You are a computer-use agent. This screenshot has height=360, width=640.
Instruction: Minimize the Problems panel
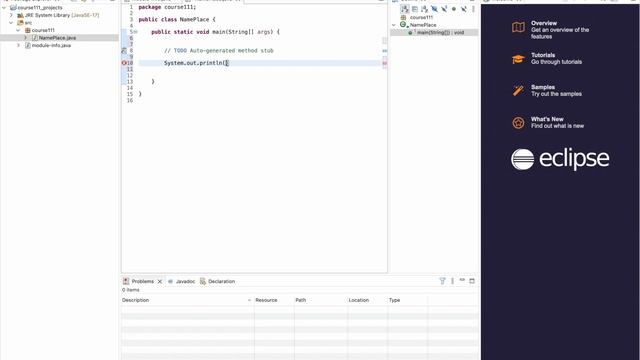coord(462,280)
